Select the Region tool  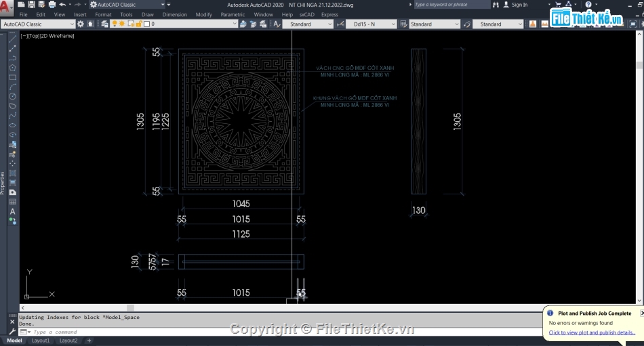click(13, 192)
